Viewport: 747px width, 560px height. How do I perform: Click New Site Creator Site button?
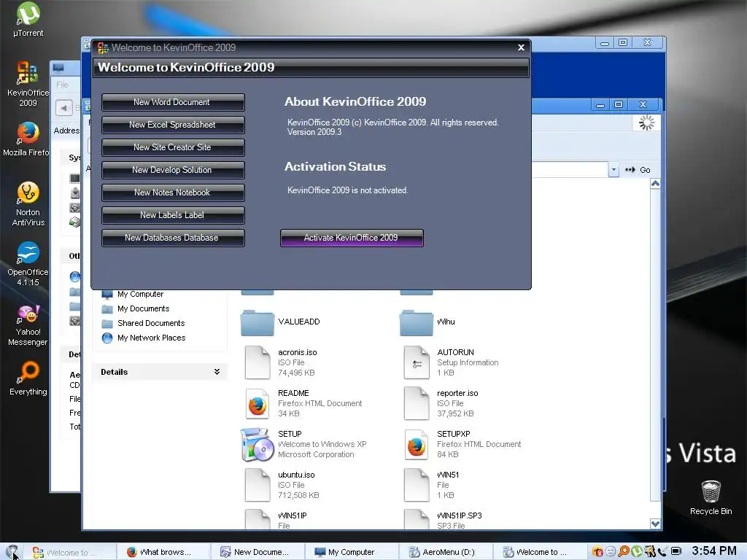pos(173,147)
